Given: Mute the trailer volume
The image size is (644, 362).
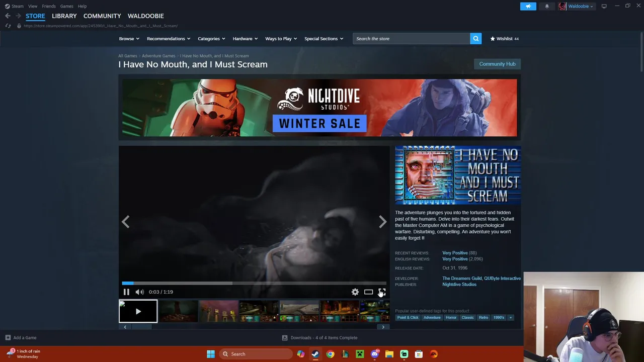Looking at the screenshot, I should coord(140,292).
